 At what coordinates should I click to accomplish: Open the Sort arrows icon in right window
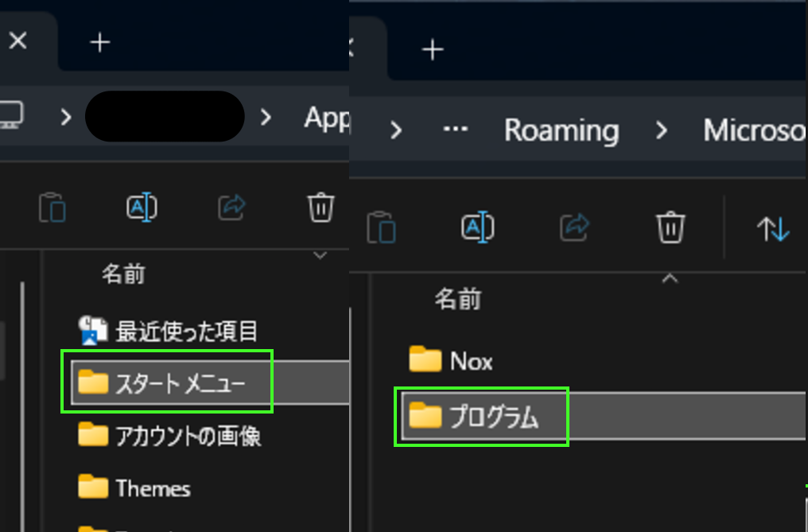click(773, 228)
